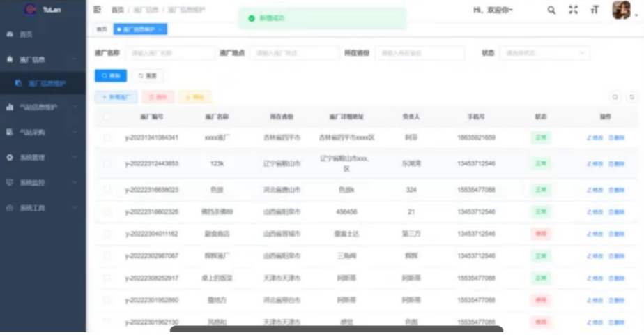Click the gear icon for 系统管理
The height and width of the screenshot is (335, 644).
click(10, 158)
